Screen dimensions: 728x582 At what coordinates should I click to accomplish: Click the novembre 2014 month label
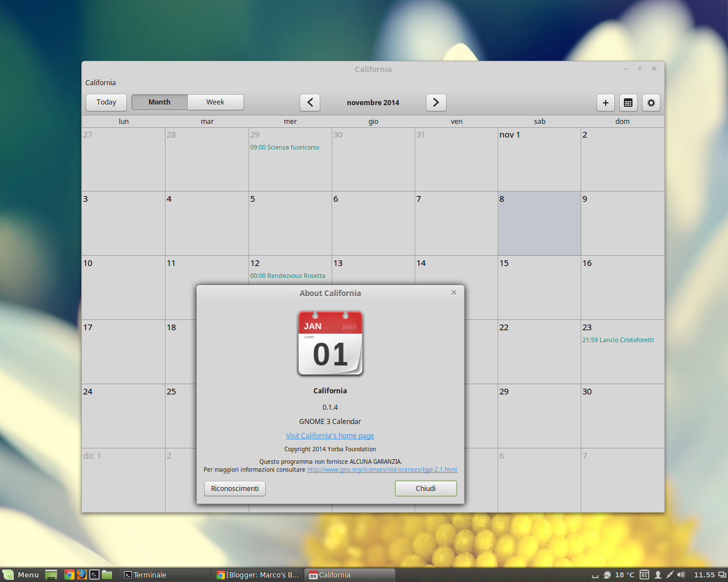373,103
